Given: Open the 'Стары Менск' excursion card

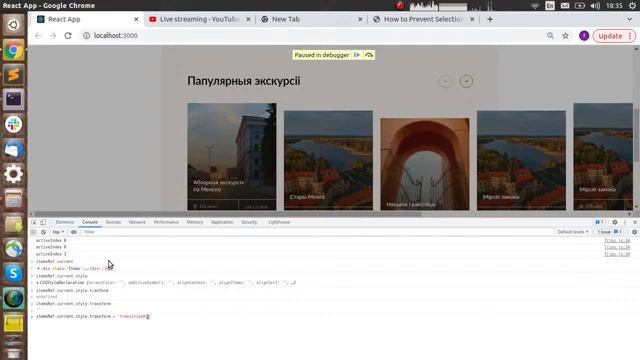Looking at the screenshot, I should (x=328, y=160).
